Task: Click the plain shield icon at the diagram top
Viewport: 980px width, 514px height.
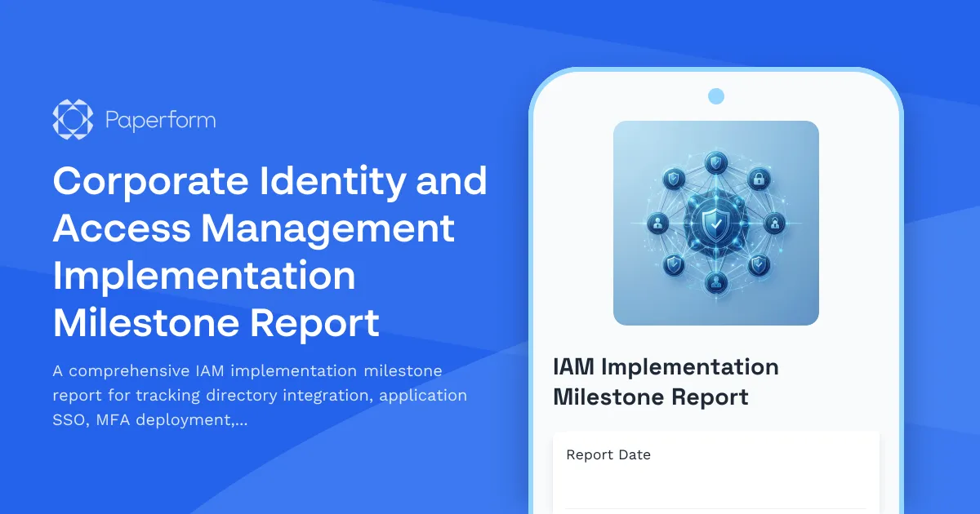Action: point(715,162)
